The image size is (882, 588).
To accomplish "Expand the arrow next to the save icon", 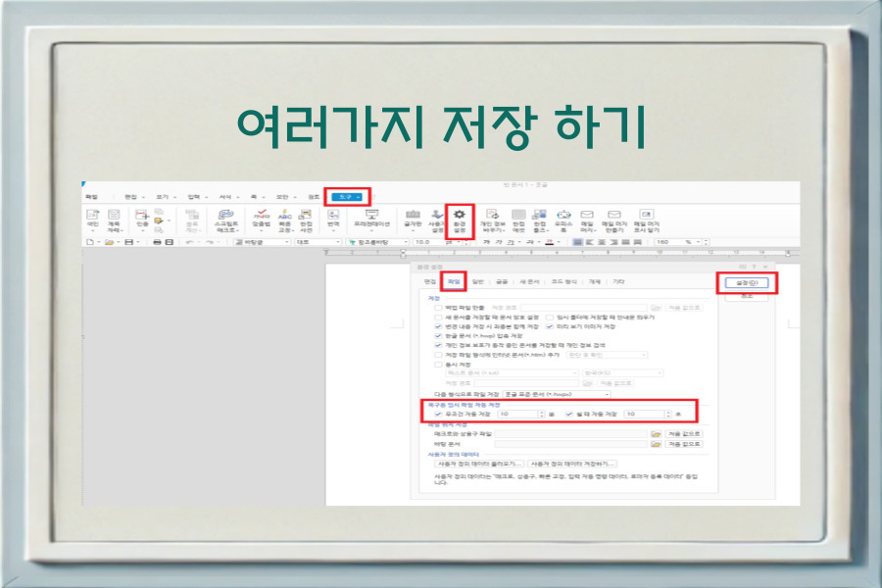I will tap(138, 242).
